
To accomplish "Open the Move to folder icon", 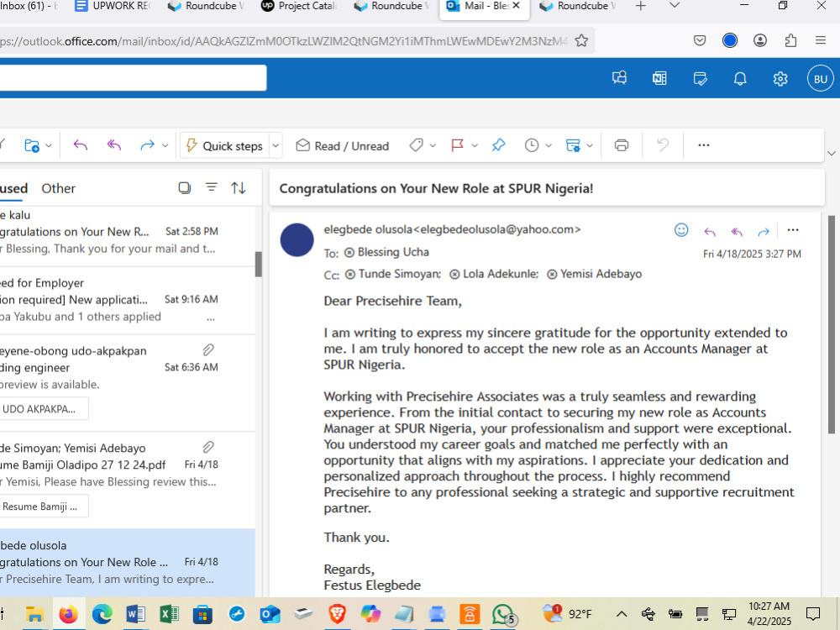I will click(x=32, y=145).
